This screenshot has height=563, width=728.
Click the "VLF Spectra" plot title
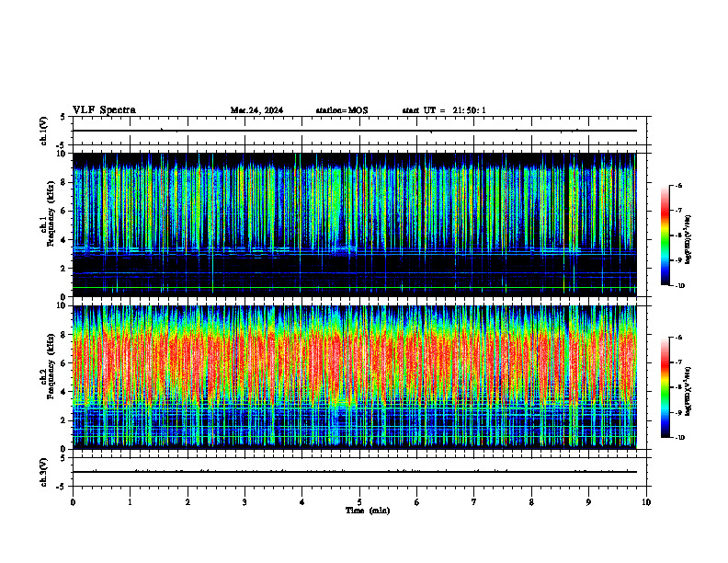[104, 110]
